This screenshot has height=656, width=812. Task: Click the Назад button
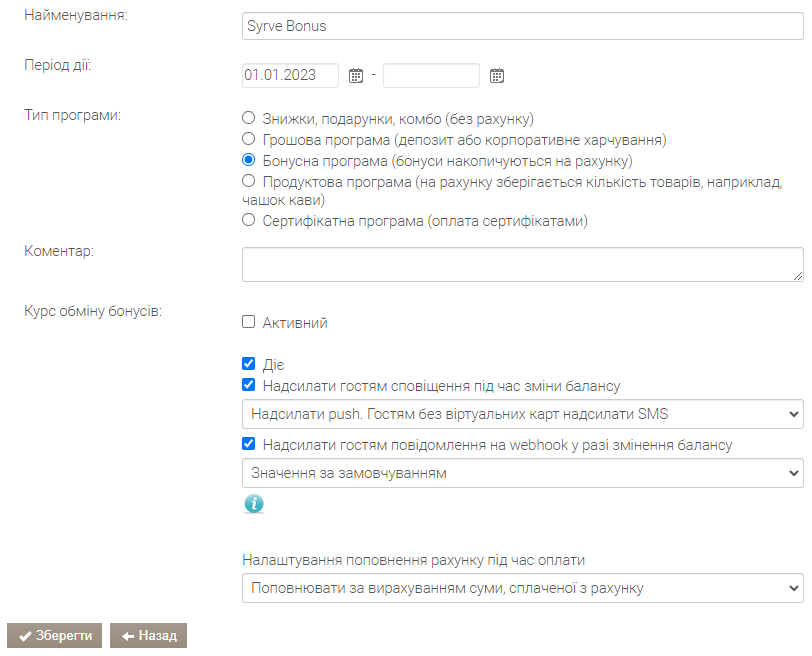(x=148, y=635)
